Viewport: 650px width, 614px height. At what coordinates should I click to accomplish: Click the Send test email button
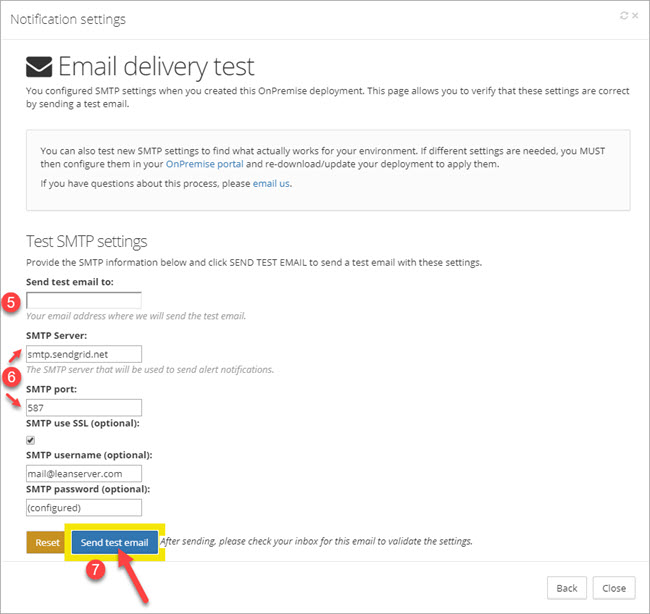114,542
